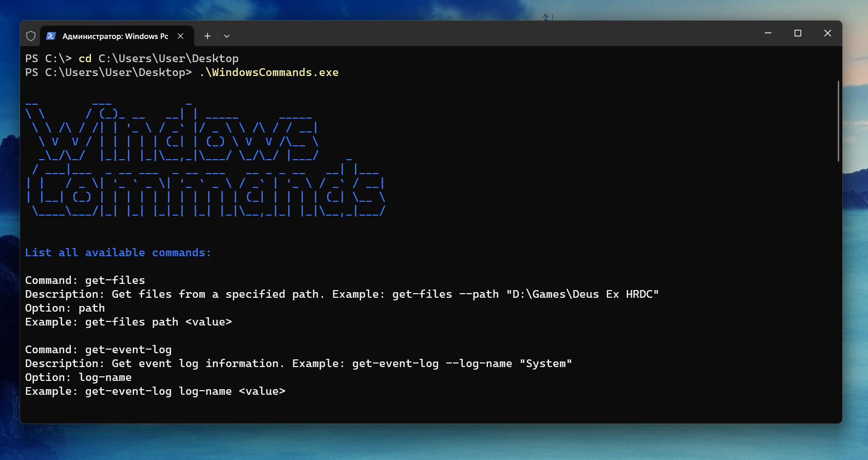Close the PowerShell tab
Viewport: 868px width, 460px height.
coord(180,36)
